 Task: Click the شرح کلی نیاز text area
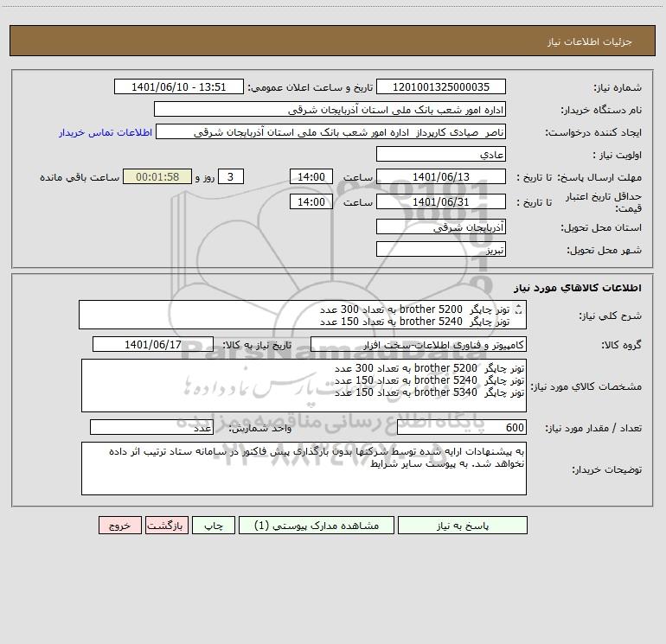[303, 315]
